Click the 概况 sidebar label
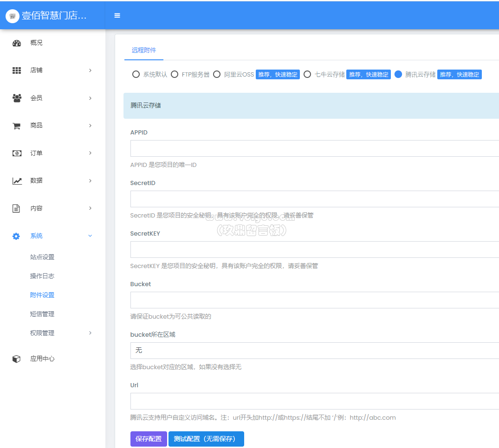This screenshot has height=448, width=499. click(x=36, y=43)
